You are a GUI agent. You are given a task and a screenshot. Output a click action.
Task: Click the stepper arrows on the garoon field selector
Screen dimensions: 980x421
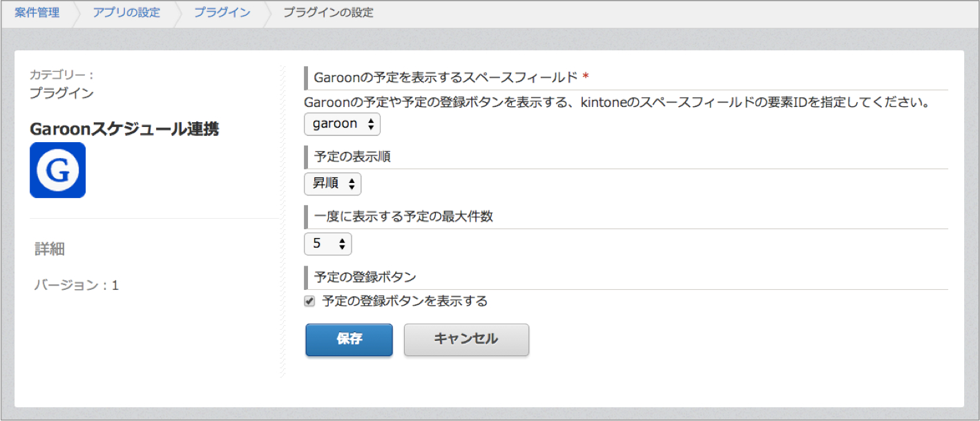point(372,124)
